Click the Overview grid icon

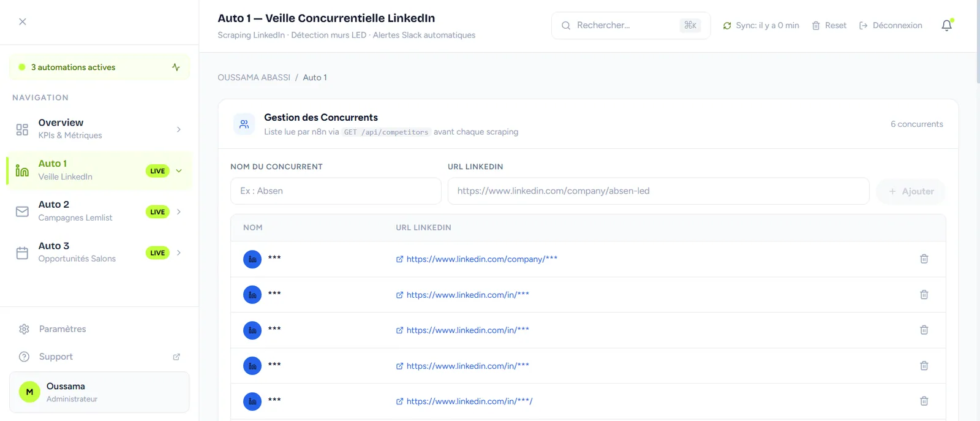click(22, 129)
